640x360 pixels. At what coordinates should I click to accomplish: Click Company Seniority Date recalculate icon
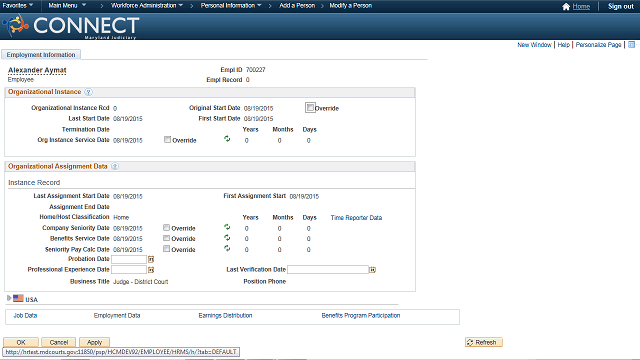pyautogui.click(x=227, y=227)
